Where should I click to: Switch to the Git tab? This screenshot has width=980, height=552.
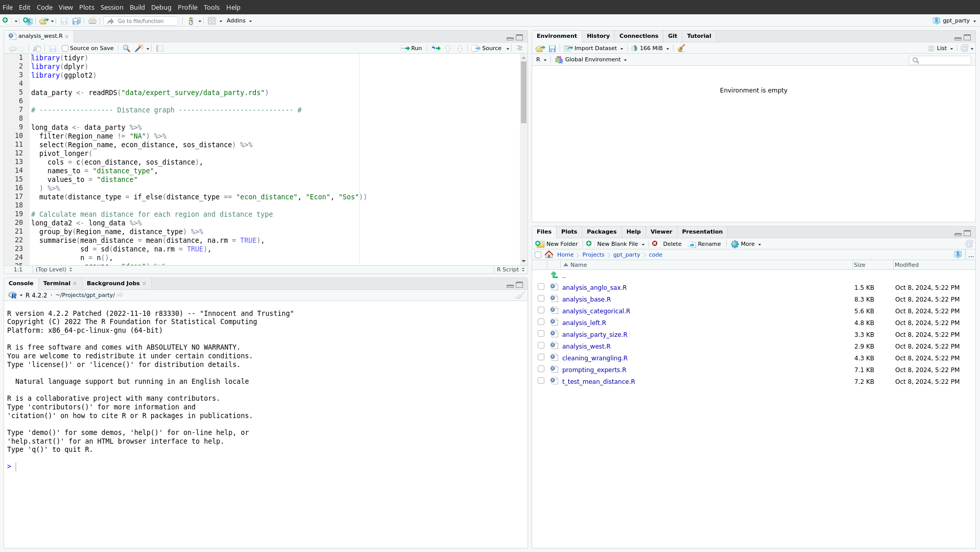(x=672, y=36)
